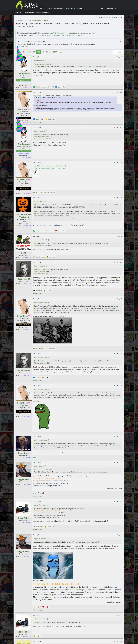Click Log in at the top
The height and width of the screenshot is (644, 138).
coord(103,8)
